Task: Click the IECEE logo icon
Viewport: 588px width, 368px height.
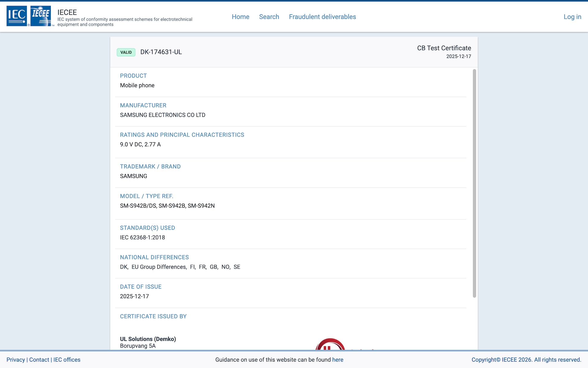Action: (x=41, y=16)
